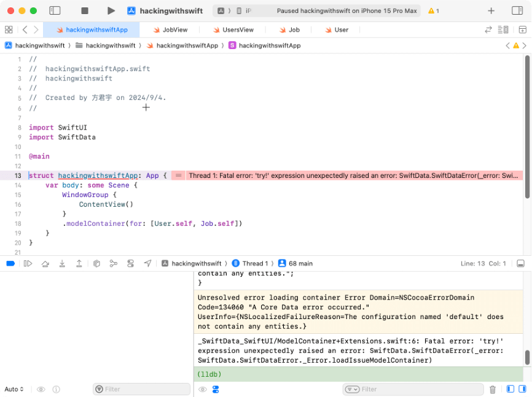Switch to the JobView tab
Viewport: 532px width, 397px height.
click(x=170, y=30)
